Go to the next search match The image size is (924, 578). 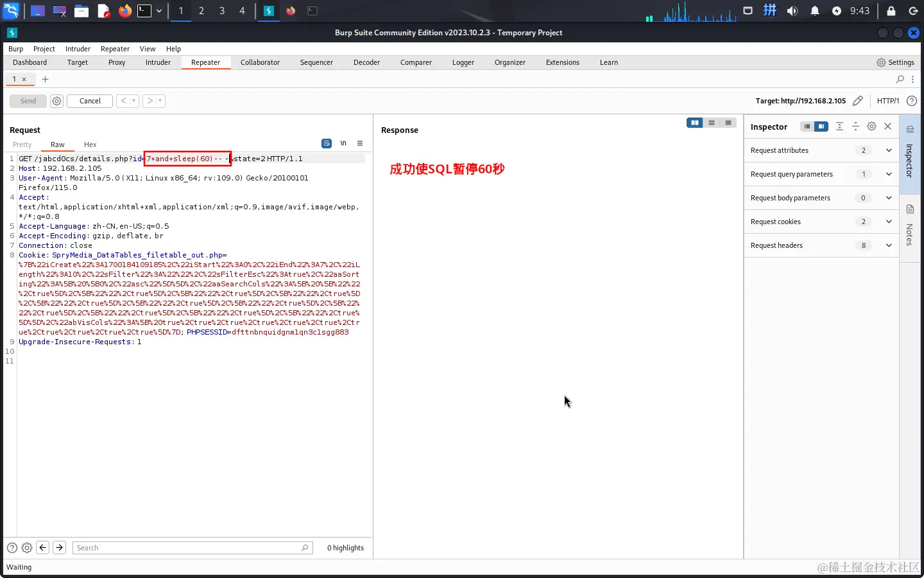59,548
